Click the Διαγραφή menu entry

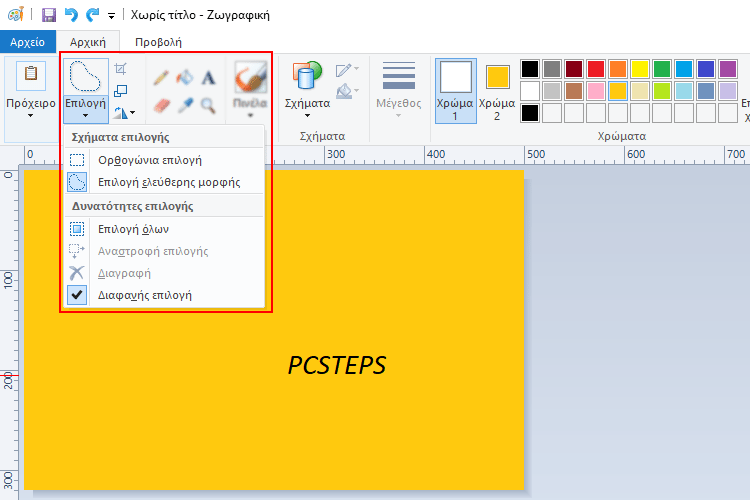(x=164, y=273)
